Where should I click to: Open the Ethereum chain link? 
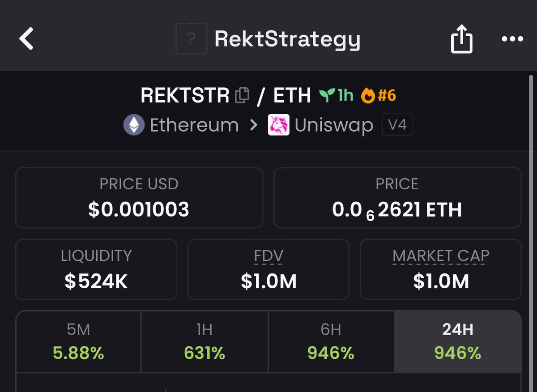[194, 125]
